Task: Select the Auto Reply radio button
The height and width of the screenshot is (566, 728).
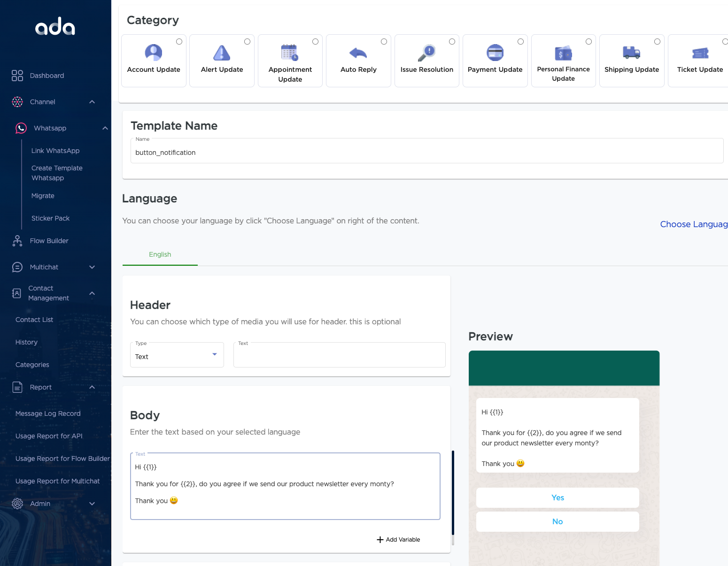Action: pos(384,42)
